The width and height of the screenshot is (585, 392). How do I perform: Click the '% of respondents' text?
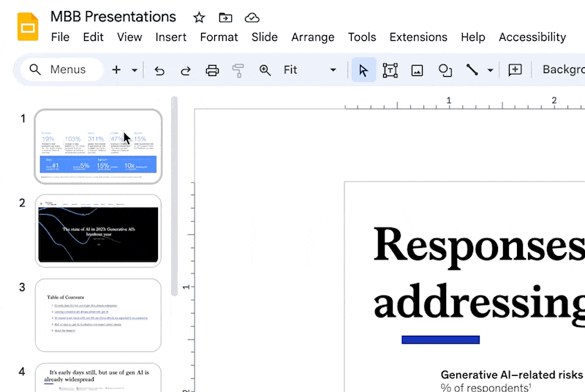486,387
